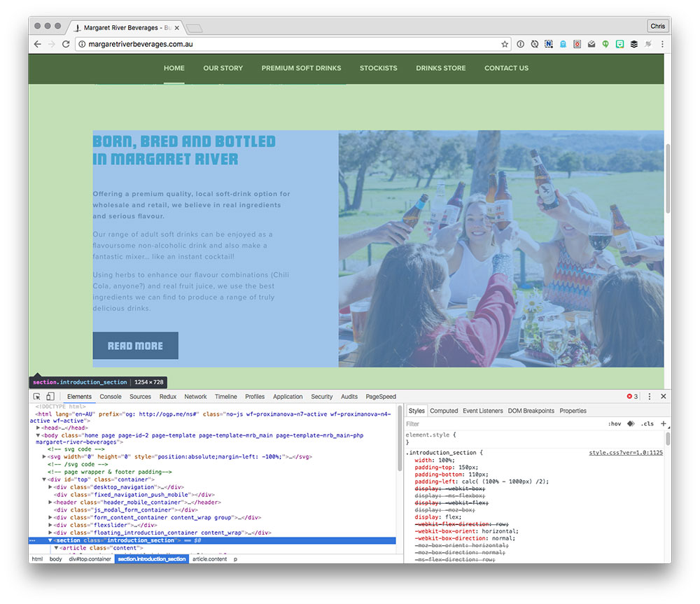The width and height of the screenshot is (700, 604).
Task: Open the OUR STORY page link
Action: point(223,69)
